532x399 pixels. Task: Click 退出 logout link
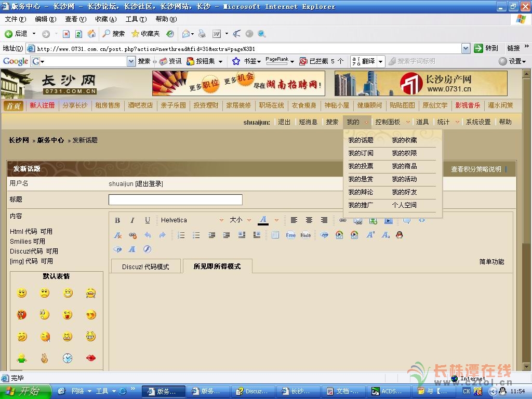tap(284, 122)
